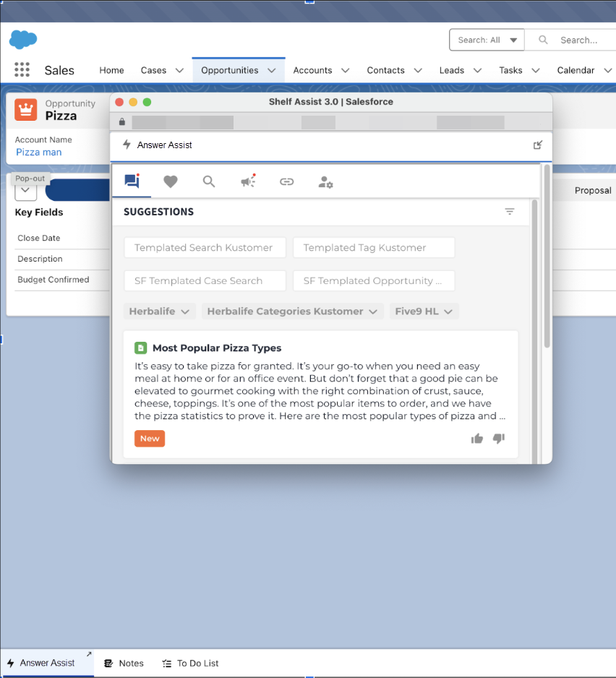The width and height of the screenshot is (616, 678).
Task: Expand the Opportunities tab chevron
Action: [x=272, y=70]
